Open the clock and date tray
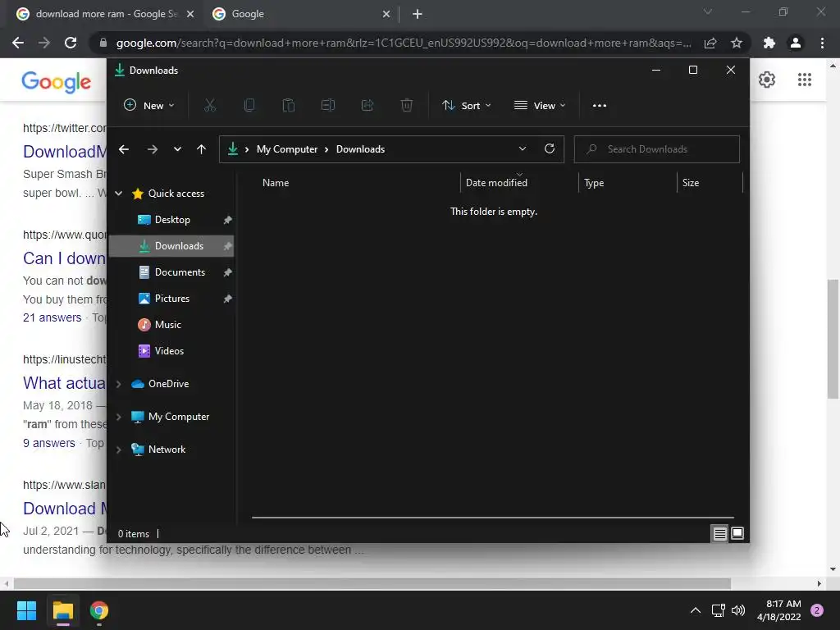Image resolution: width=840 pixels, height=630 pixels. pyautogui.click(x=778, y=610)
